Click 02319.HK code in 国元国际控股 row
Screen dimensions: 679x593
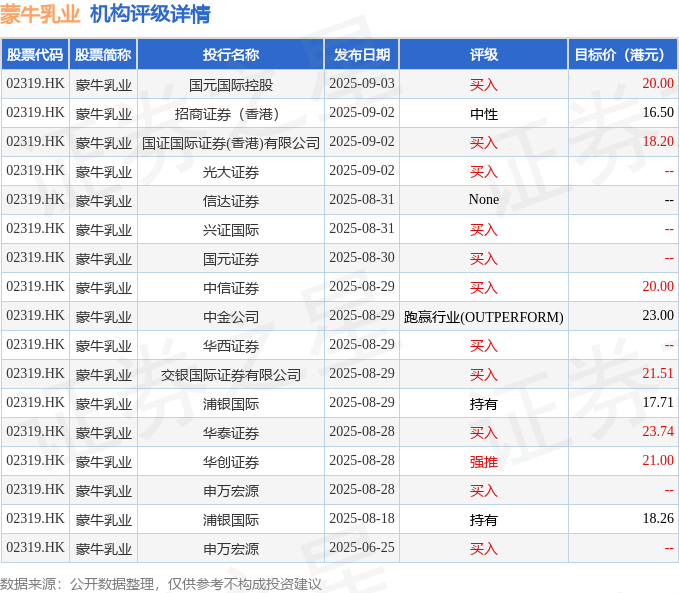[35, 83]
